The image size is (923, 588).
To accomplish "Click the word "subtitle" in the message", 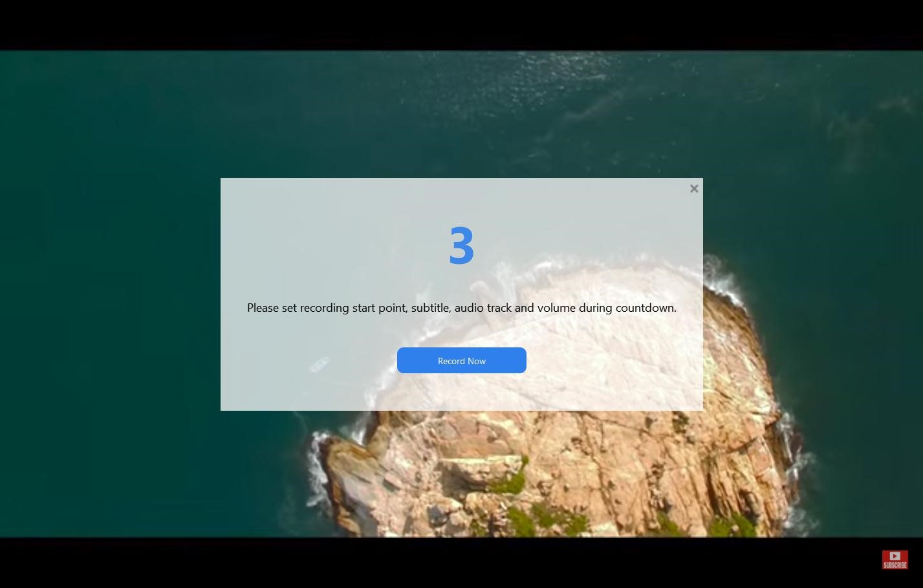I will click(430, 308).
